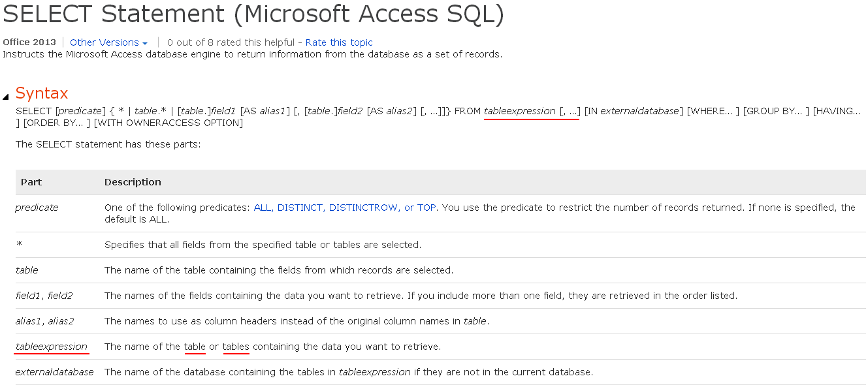
Task: Click underlined tableexpression in syntax line
Action: [520, 111]
